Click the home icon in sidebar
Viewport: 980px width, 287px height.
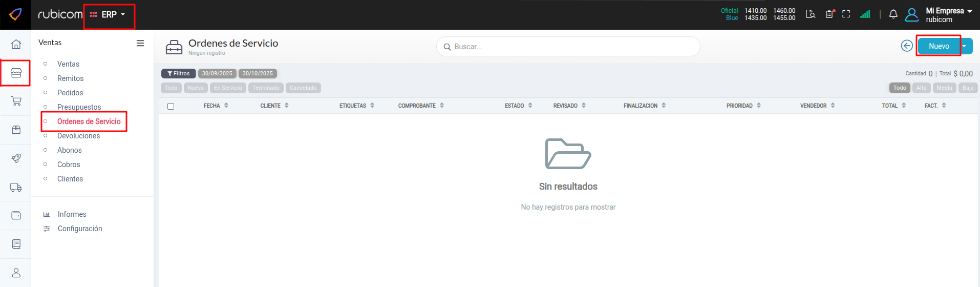tap(16, 44)
